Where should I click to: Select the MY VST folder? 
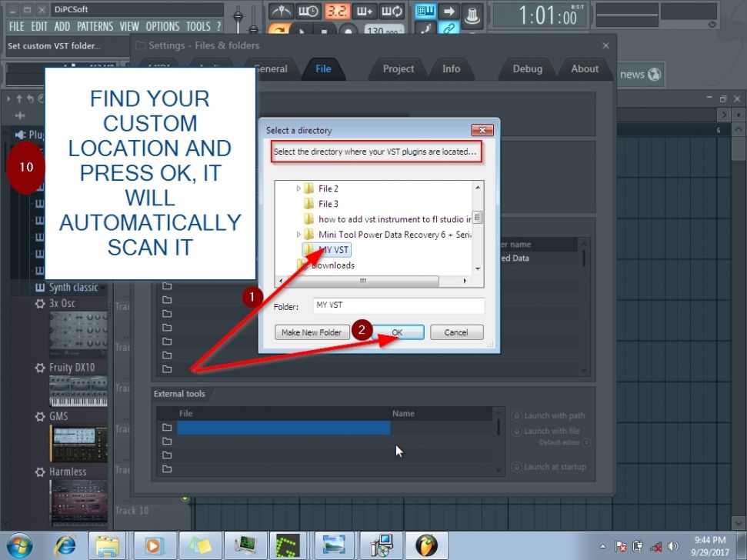click(326, 249)
